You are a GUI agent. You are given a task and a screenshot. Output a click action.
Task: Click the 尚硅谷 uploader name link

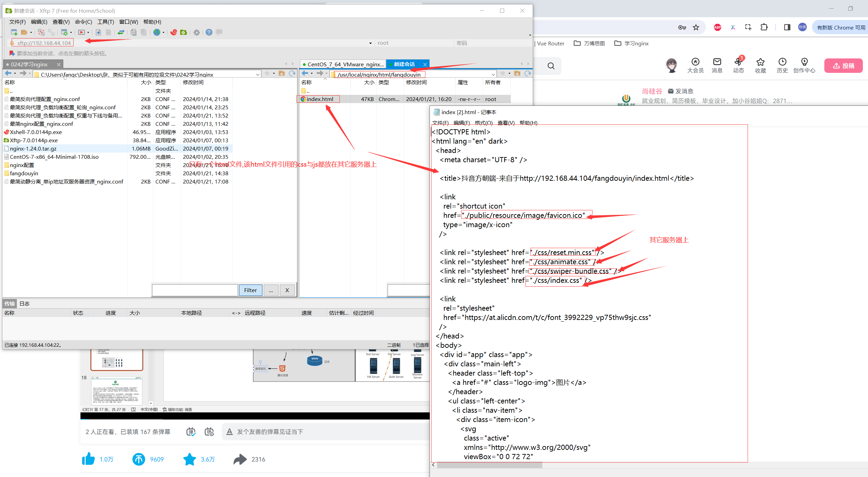652,91
